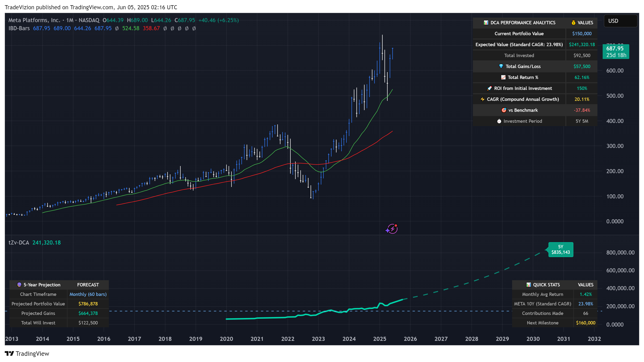This screenshot has height=362, width=644.
Task: Click the TradingView logo at bottom
Action: 27,353
